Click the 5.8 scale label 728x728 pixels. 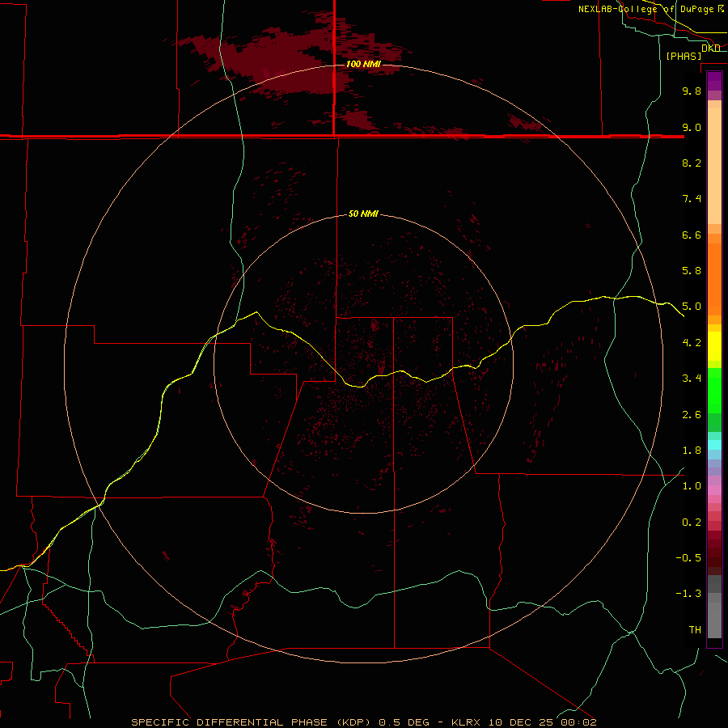692,271
